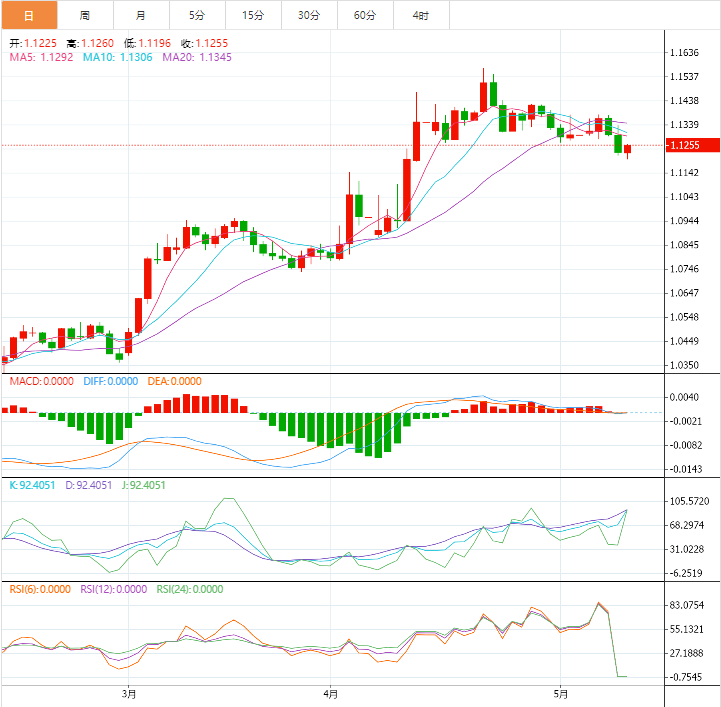Click the -6.2519 KDJ axis label
The image size is (721, 707).
pos(685,573)
